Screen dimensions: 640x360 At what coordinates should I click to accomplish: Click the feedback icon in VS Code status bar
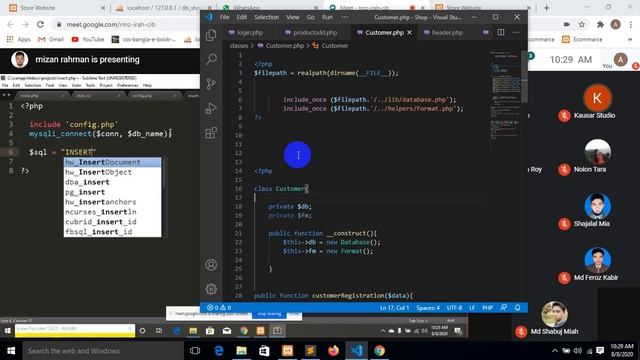tap(504, 308)
